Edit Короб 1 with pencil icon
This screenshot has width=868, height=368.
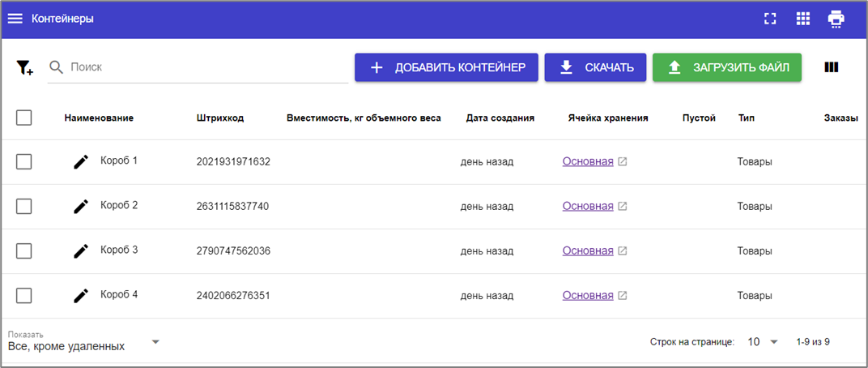80,162
